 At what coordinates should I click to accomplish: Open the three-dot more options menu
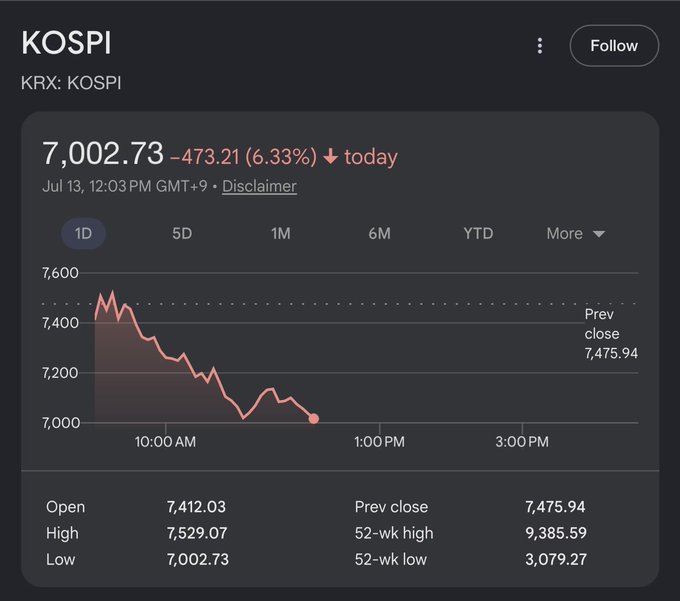539,46
